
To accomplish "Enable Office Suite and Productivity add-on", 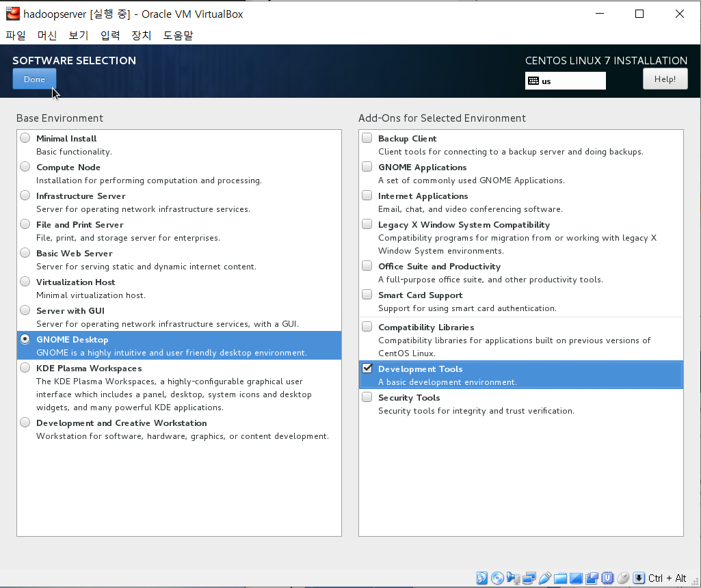I will [367, 265].
